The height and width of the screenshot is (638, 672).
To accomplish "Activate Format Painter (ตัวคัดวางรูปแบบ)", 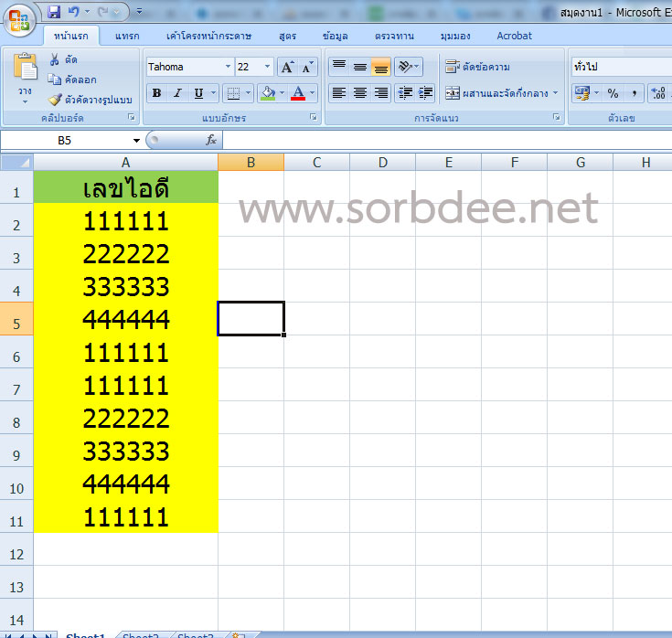I will [x=90, y=100].
